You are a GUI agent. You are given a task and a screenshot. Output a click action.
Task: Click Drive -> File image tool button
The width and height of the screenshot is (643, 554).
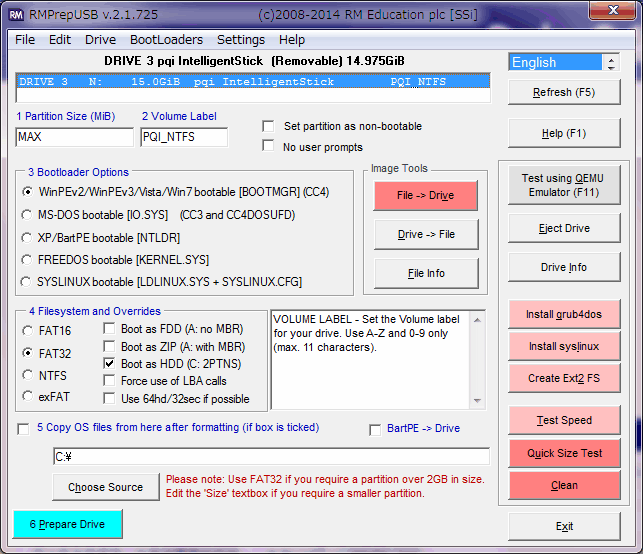426,234
